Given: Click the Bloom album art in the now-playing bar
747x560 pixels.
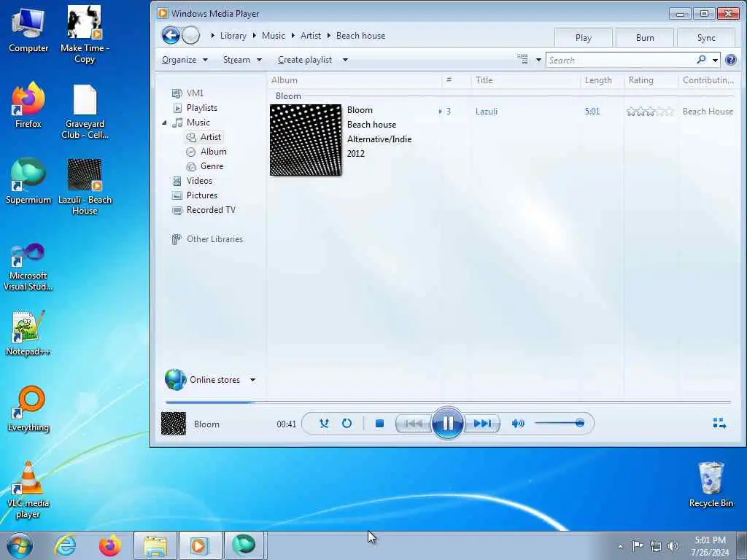Looking at the screenshot, I should point(174,424).
